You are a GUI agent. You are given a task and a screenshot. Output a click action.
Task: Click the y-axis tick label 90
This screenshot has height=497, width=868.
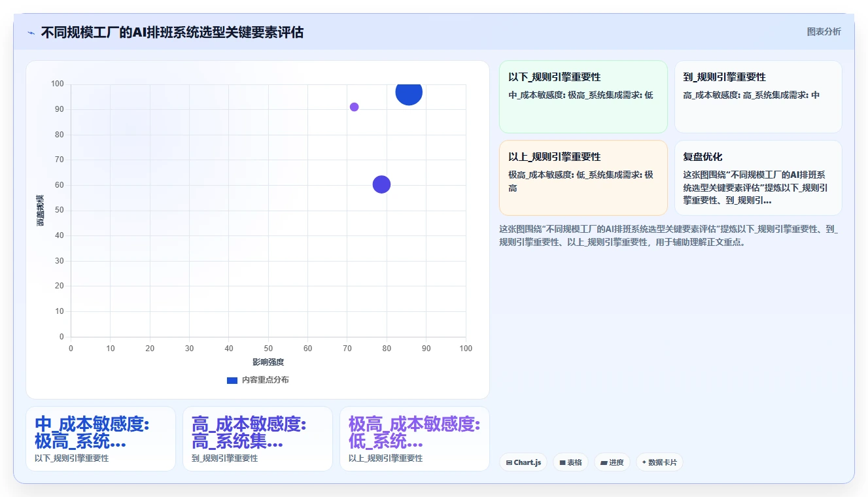point(60,109)
